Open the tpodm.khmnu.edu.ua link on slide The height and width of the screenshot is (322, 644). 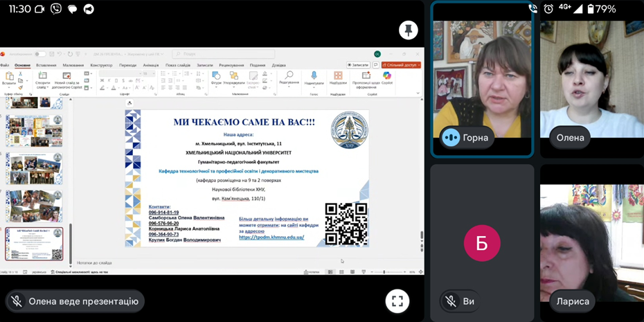271,237
